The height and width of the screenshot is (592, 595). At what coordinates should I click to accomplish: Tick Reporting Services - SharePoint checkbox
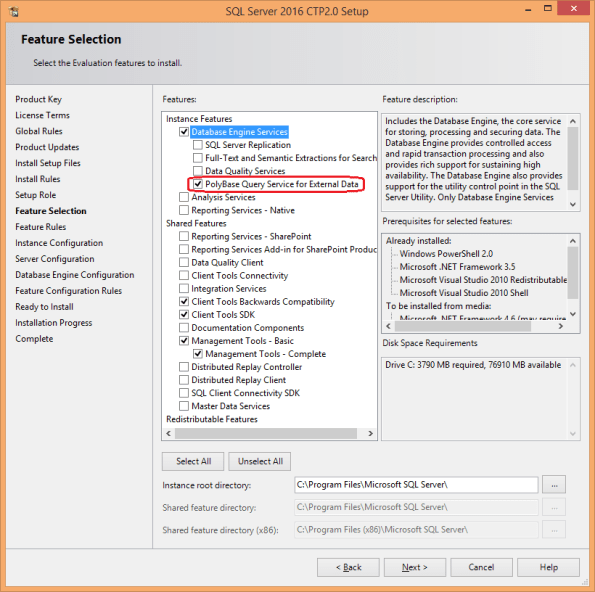184,236
